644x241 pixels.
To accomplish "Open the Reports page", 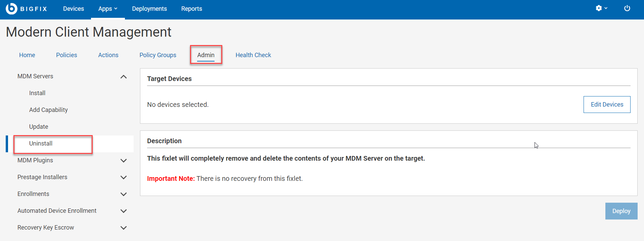I will coord(191,9).
